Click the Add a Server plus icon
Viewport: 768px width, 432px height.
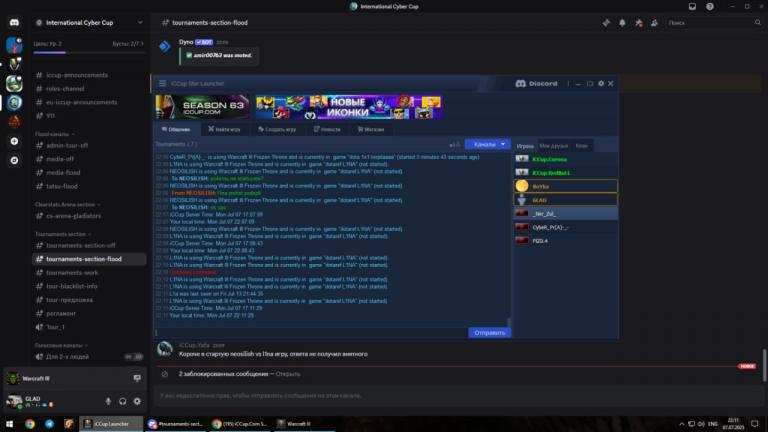pyautogui.click(x=14, y=141)
